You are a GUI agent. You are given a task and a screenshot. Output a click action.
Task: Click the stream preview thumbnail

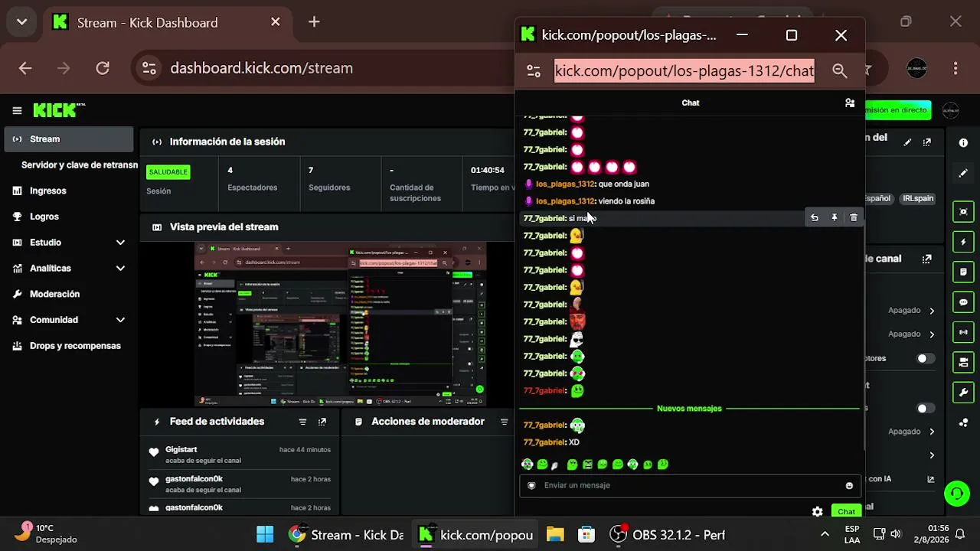tap(341, 324)
